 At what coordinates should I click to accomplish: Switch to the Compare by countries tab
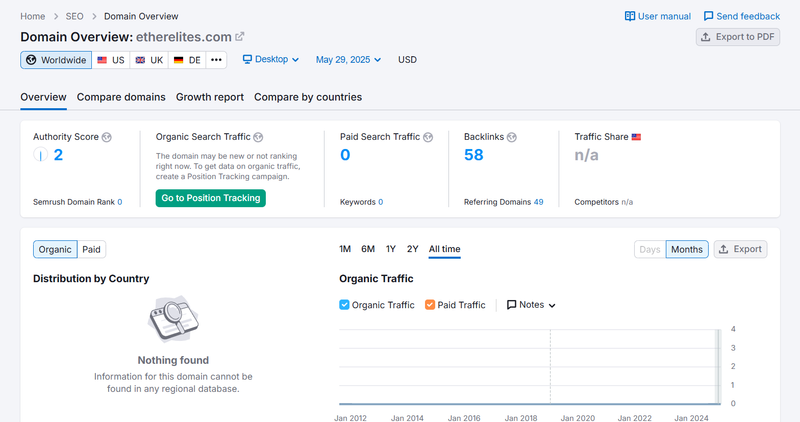pyautogui.click(x=308, y=97)
